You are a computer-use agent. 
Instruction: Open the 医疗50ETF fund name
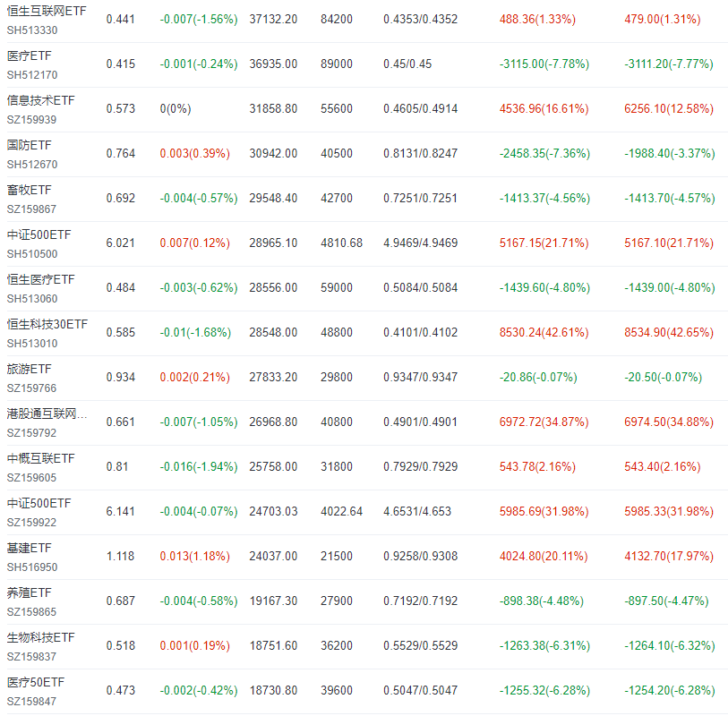pos(35,682)
